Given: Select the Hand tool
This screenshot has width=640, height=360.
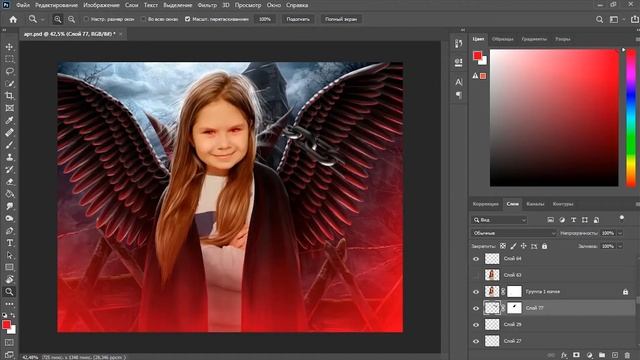Looking at the screenshot, I should click(x=9, y=280).
